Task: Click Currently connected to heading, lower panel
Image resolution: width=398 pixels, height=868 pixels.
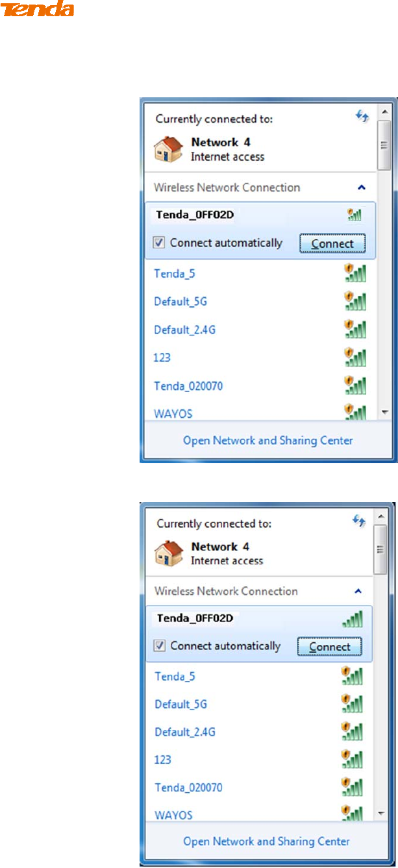Action: tap(214, 523)
